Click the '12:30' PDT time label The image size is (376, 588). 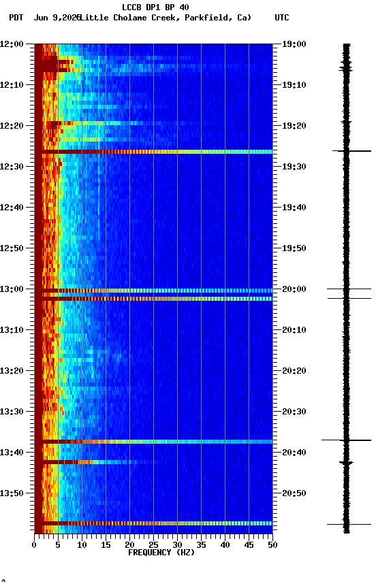coord(12,167)
